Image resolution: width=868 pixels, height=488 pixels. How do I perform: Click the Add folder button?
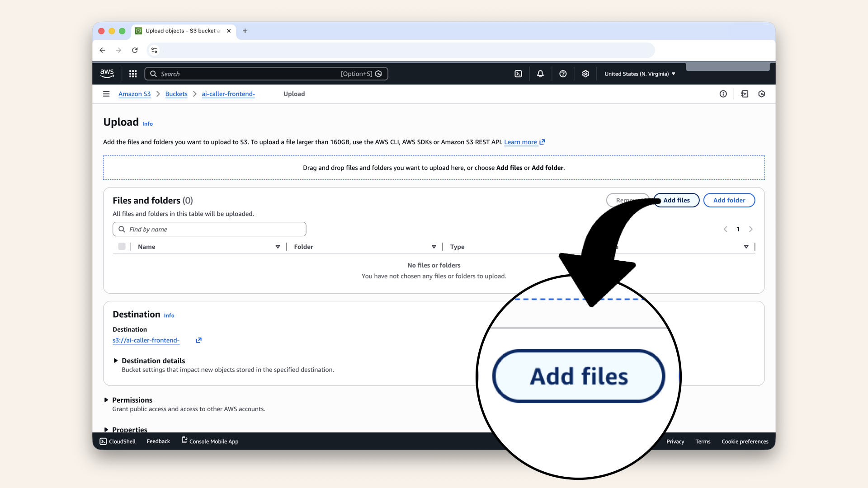coord(729,200)
